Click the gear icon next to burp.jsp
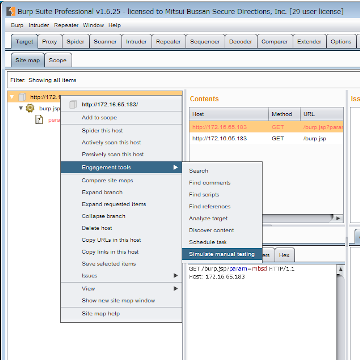The width and height of the screenshot is (360, 360). pos(30,108)
